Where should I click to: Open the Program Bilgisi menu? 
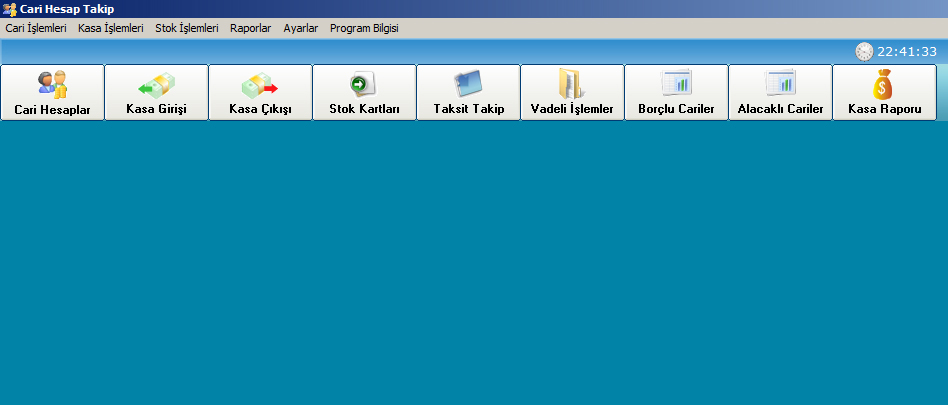364,28
